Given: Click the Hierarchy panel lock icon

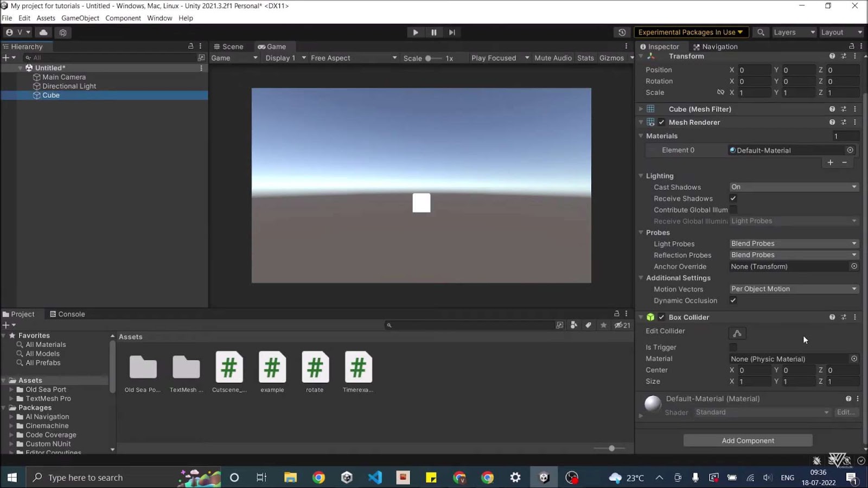Looking at the screenshot, I should pyautogui.click(x=190, y=47).
